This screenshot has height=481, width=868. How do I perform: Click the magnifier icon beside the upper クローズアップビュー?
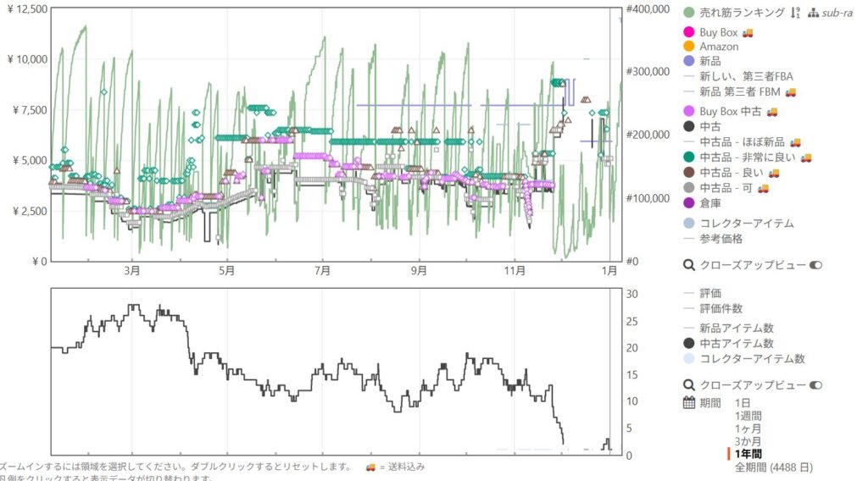coord(689,265)
